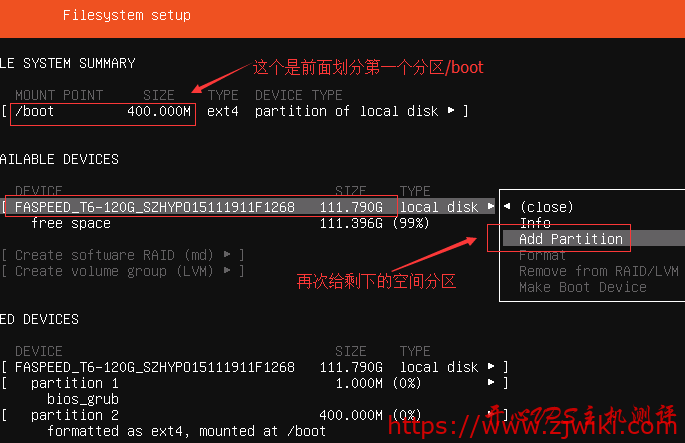The image size is (685, 443).
Task: Open the Info entry in the disk menu
Action: tap(535, 223)
